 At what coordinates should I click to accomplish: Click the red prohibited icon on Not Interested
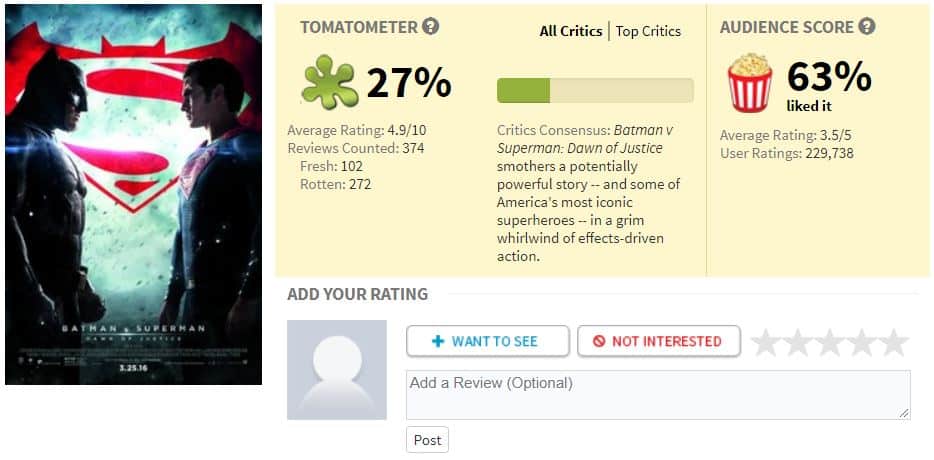point(599,341)
